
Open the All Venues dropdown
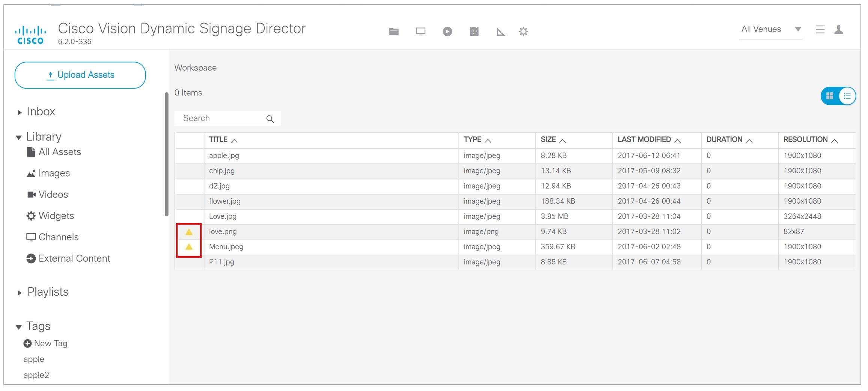[798, 29]
